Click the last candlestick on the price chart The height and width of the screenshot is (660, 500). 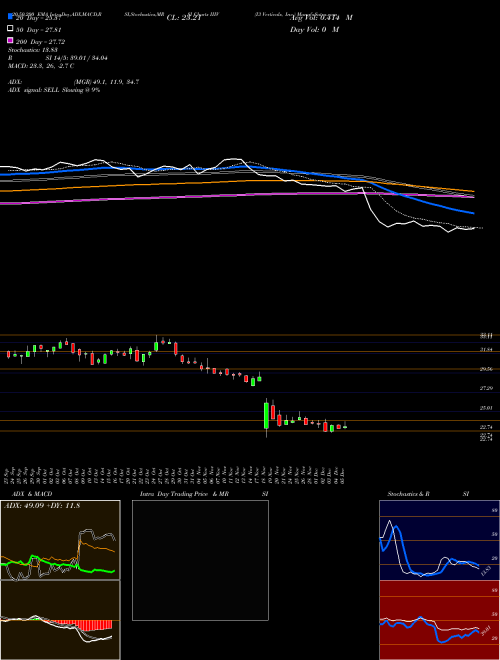[345, 426]
